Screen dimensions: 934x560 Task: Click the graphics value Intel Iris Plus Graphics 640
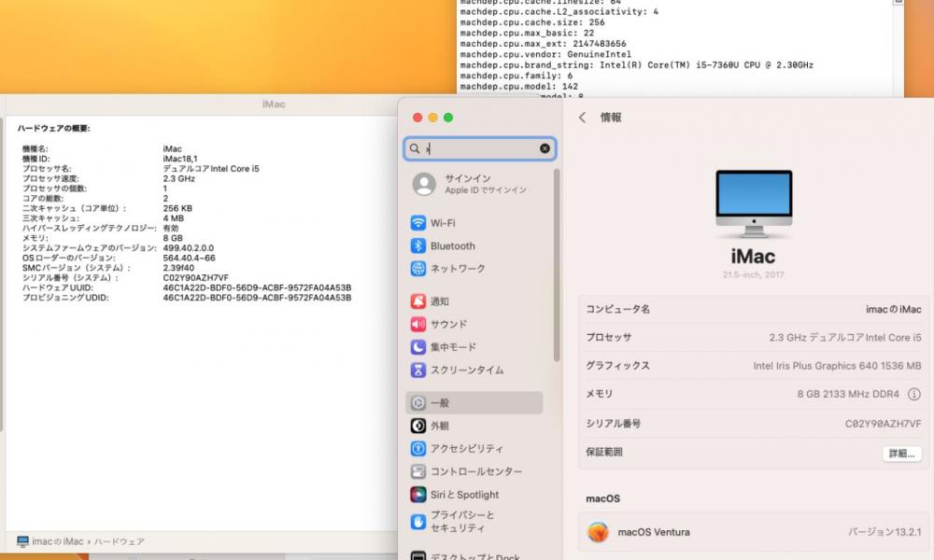(837, 365)
